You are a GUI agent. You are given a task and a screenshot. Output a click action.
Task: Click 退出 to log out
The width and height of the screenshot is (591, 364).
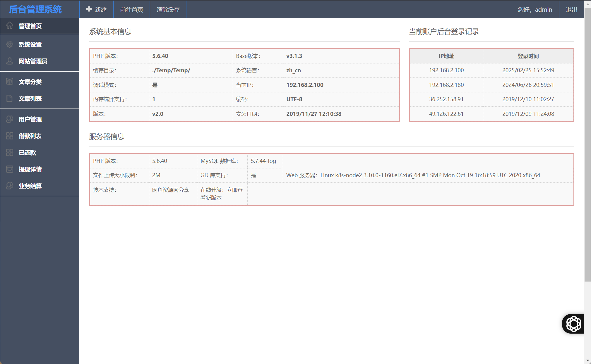click(x=571, y=9)
